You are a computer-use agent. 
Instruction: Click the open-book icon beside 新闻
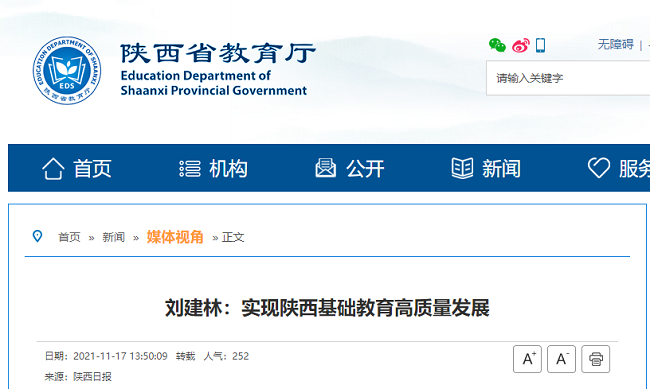click(x=462, y=168)
